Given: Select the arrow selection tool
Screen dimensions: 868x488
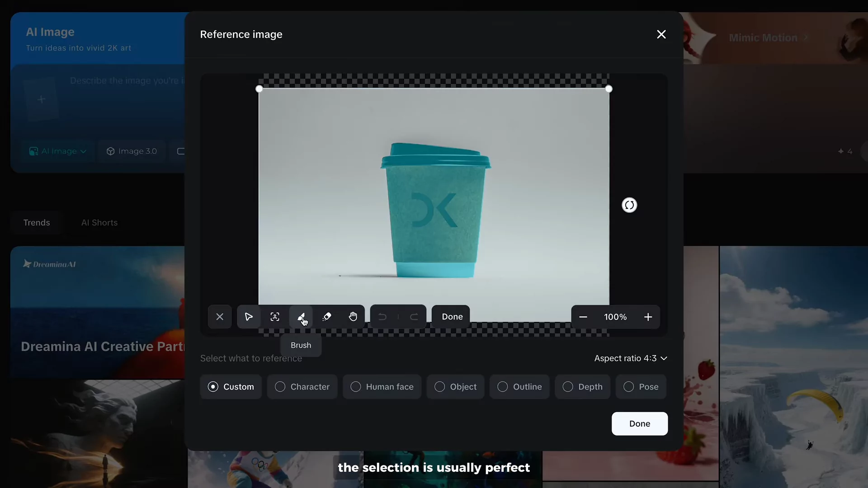Looking at the screenshot, I should [249, 317].
